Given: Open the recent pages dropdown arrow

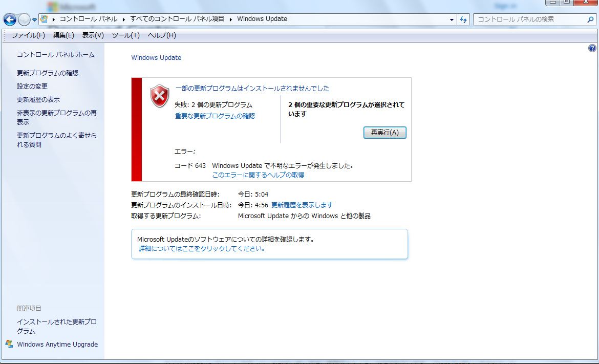Looking at the screenshot, I should (34, 20).
